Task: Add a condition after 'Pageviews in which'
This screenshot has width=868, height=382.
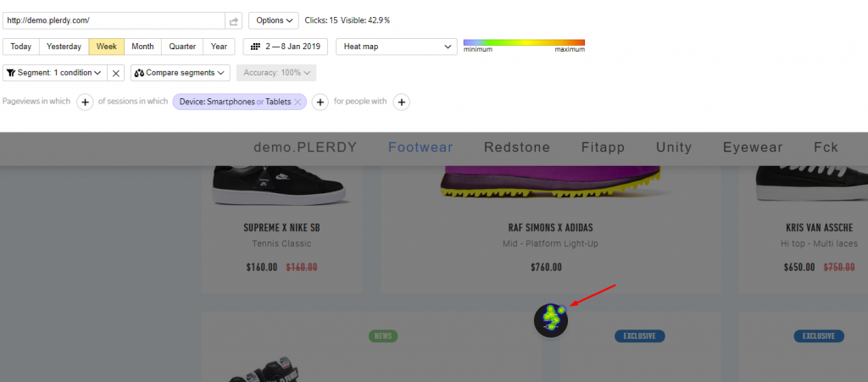Action: coord(85,102)
